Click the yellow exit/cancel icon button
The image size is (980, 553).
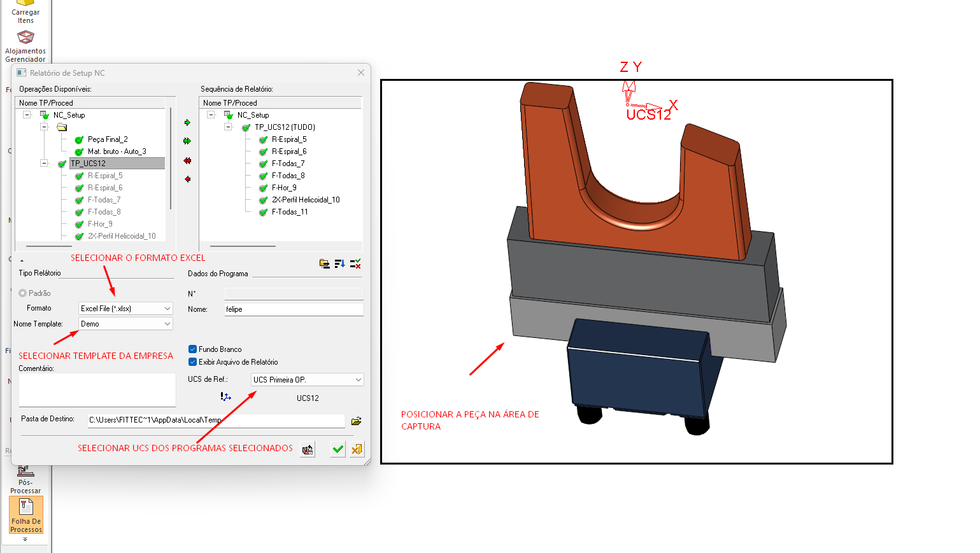[357, 449]
